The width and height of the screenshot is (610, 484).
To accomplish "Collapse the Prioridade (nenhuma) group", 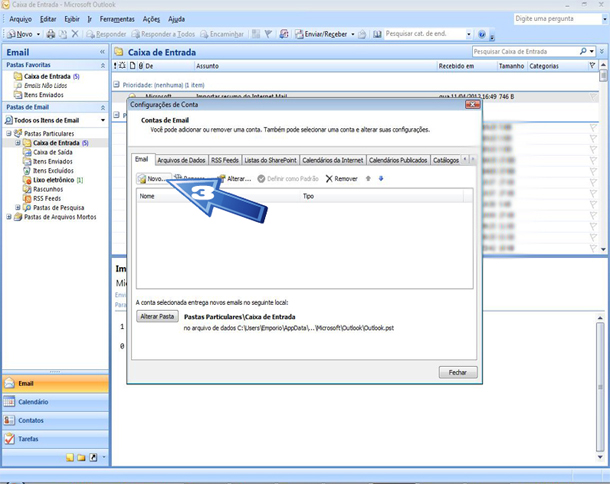I will pyautogui.click(x=116, y=84).
